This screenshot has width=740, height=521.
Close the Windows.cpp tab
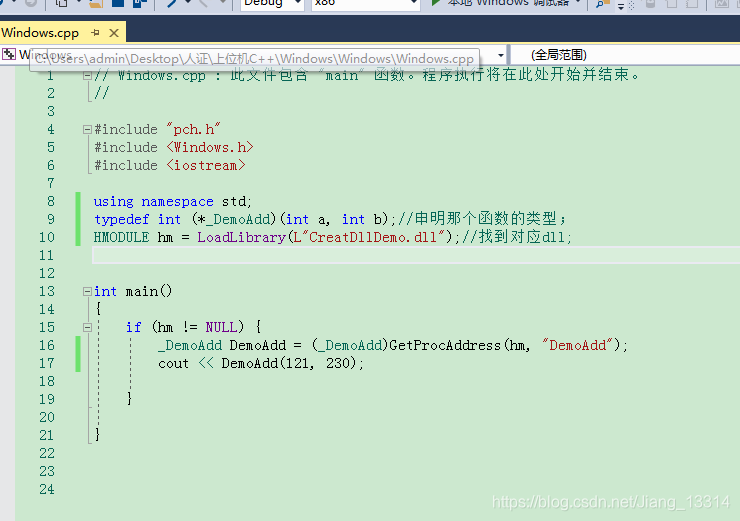pos(114,33)
